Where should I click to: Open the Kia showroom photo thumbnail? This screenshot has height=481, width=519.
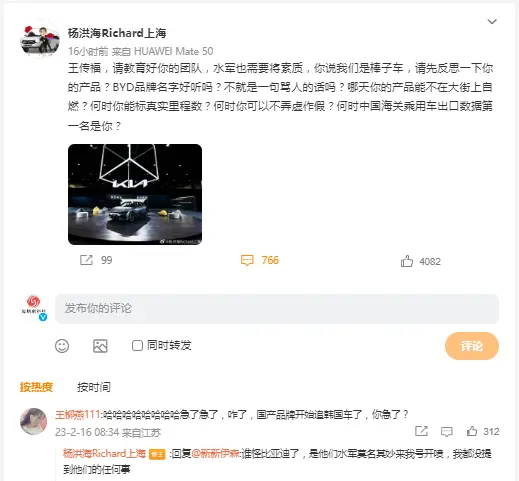pos(135,194)
